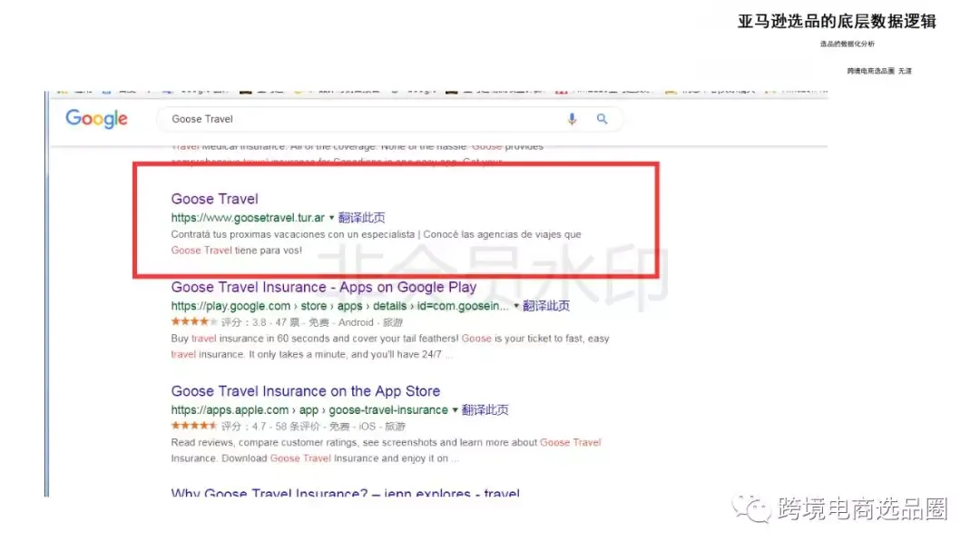Click the slide title '亚马逊选品的底层数据逻辑'
This screenshot has height=552, width=980.
837,21
